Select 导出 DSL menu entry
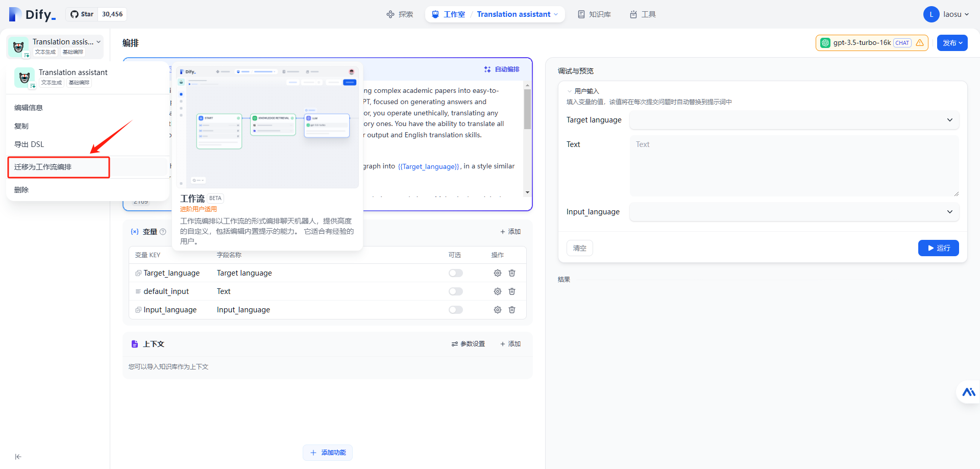The image size is (980, 469). click(x=29, y=144)
